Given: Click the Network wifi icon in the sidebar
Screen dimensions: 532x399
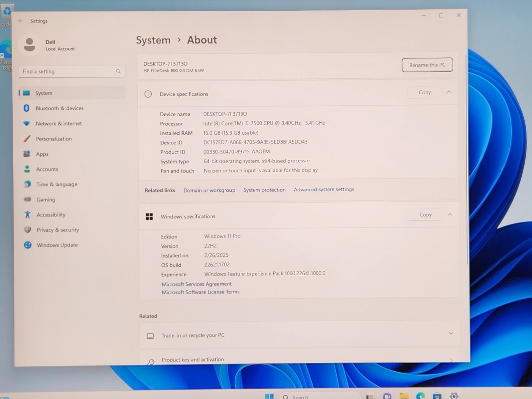Looking at the screenshot, I should pos(27,123).
